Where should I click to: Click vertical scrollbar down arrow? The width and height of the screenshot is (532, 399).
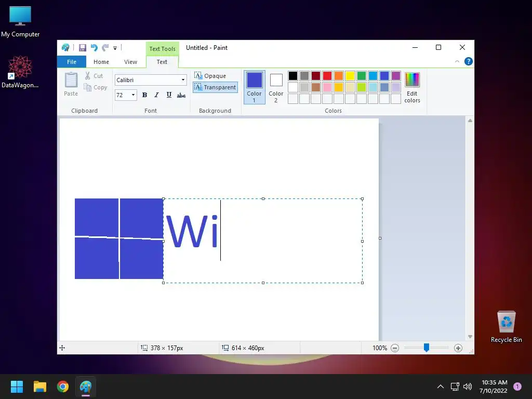pyautogui.click(x=470, y=337)
